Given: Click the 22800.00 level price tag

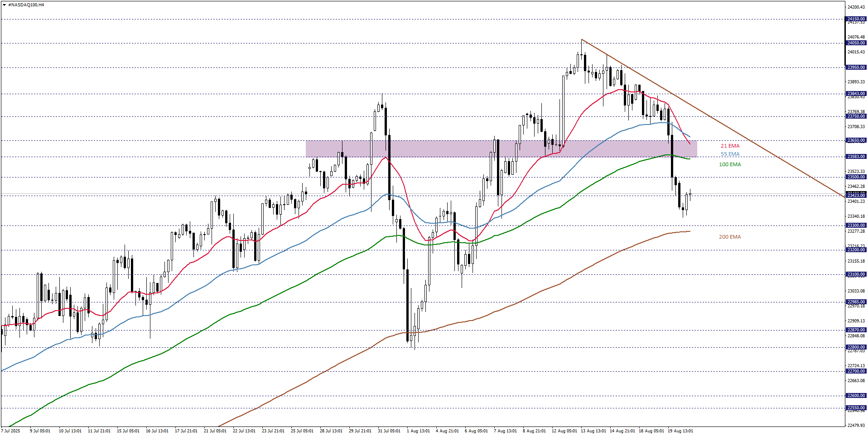Looking at the screenshot, I should (x=856, y=347).
